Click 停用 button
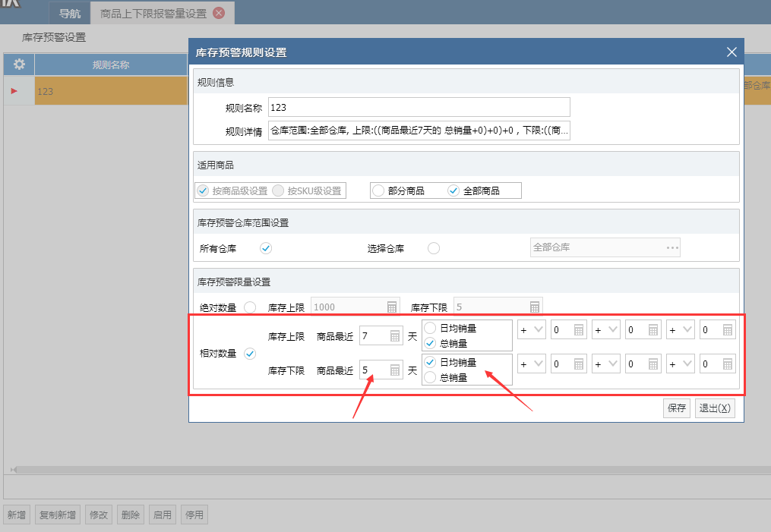 click(194, 515)
